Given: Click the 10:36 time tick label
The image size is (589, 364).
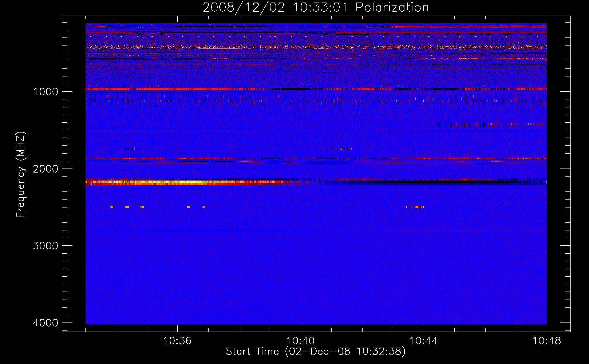Looking at the screenshot, I should tap(177, 341).
